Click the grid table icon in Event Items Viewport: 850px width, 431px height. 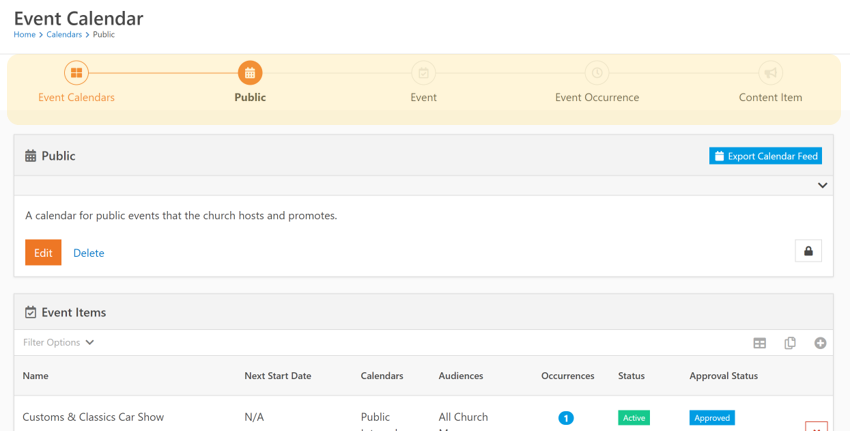[759, 343]
